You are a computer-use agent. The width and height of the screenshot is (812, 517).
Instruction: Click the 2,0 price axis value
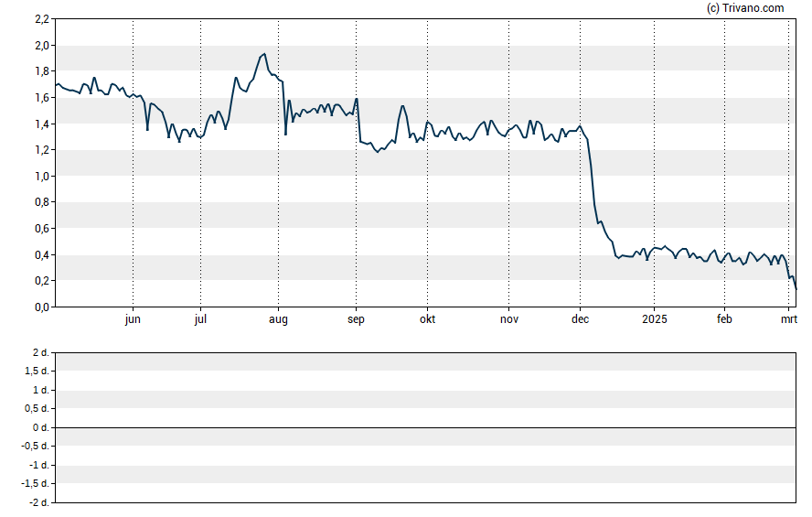click(42, 46)
